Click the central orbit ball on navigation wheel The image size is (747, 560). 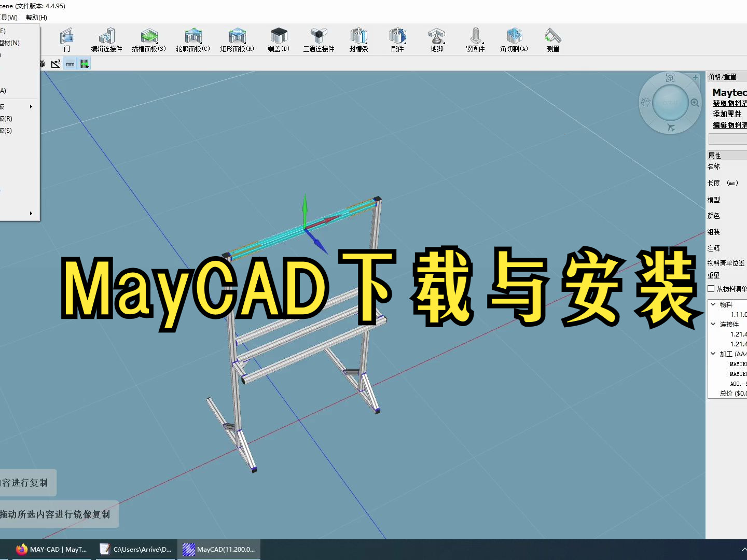coord(670,103)
